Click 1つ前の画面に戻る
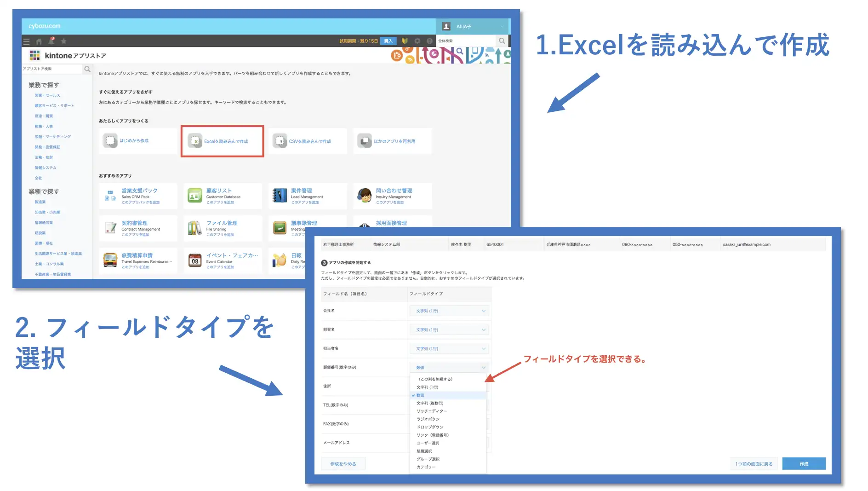 [x=754, y=463]
